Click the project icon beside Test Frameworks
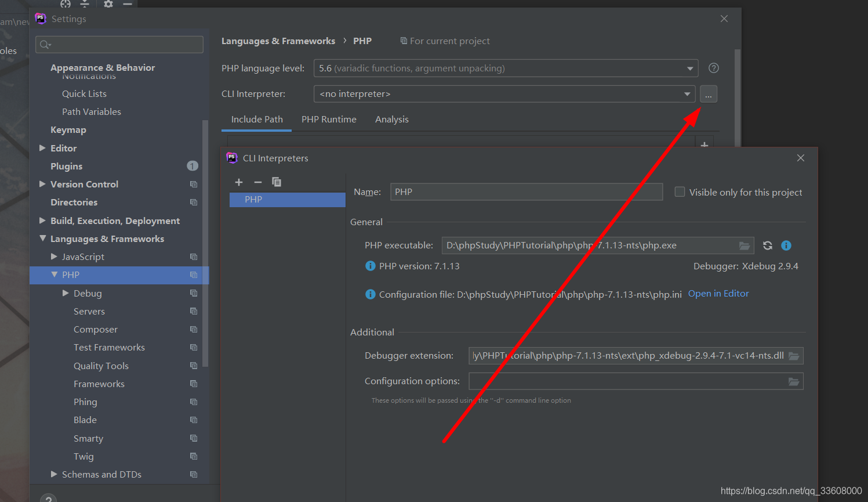The image size is (868, 502). 194,348
